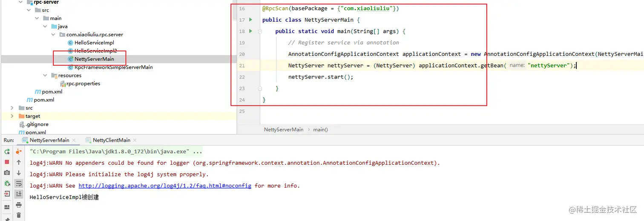This screenshot has width=644, height=221.
Task: Click the Exit icon with red arrow
Action: click(x=7, y=194)
